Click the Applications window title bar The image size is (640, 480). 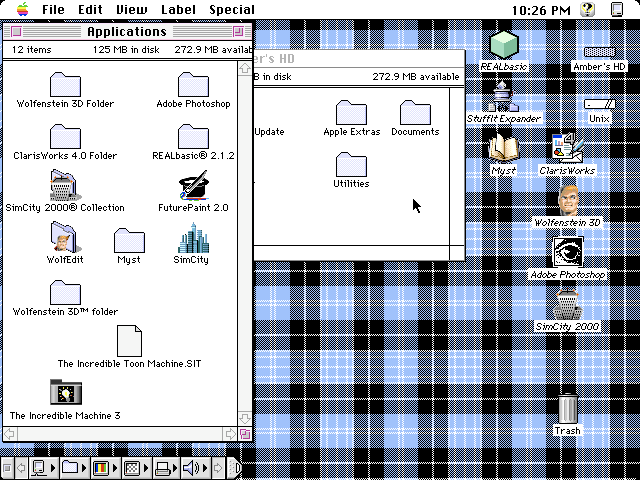(x=127, y=31)
